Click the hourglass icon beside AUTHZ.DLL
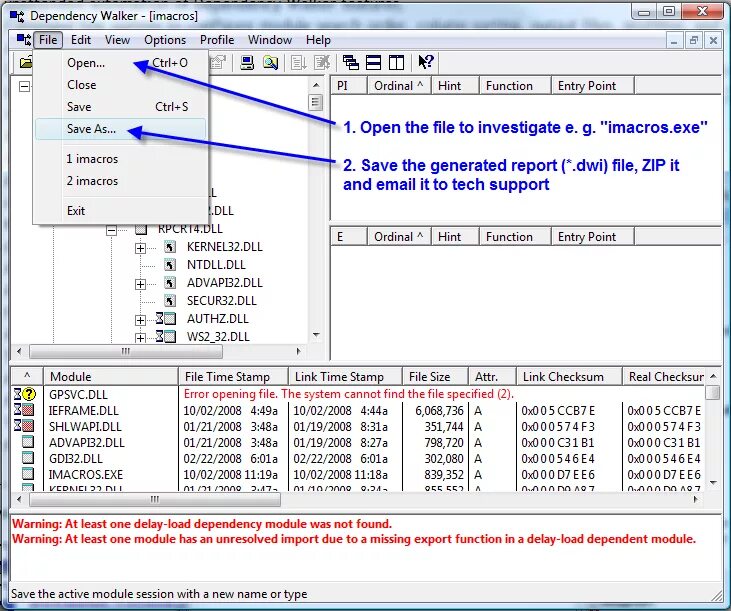Viewport: 731px width, 611px height. (x=160, y=319)
